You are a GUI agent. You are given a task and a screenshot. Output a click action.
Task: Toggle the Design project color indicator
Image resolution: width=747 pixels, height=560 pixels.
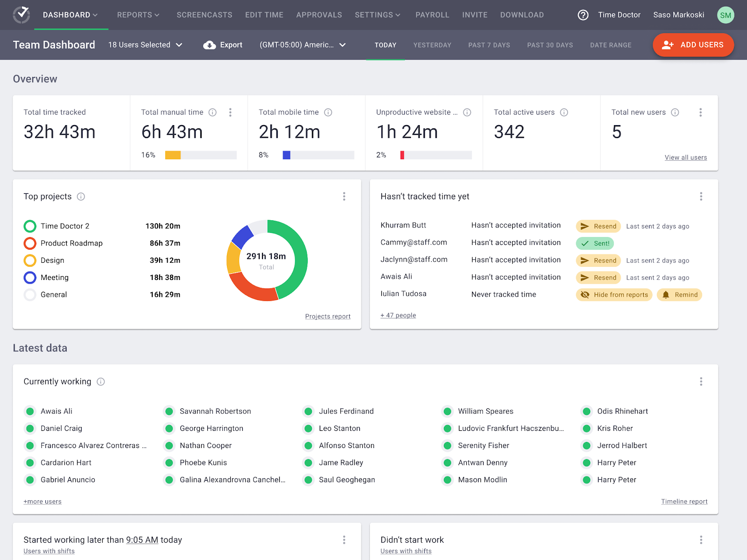[30, 260]
